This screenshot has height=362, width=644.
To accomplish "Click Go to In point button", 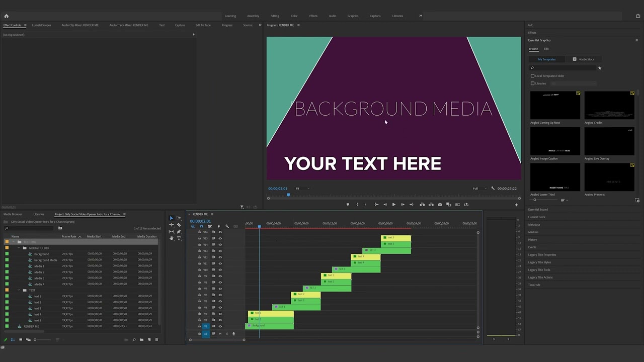I will point(376,205).
